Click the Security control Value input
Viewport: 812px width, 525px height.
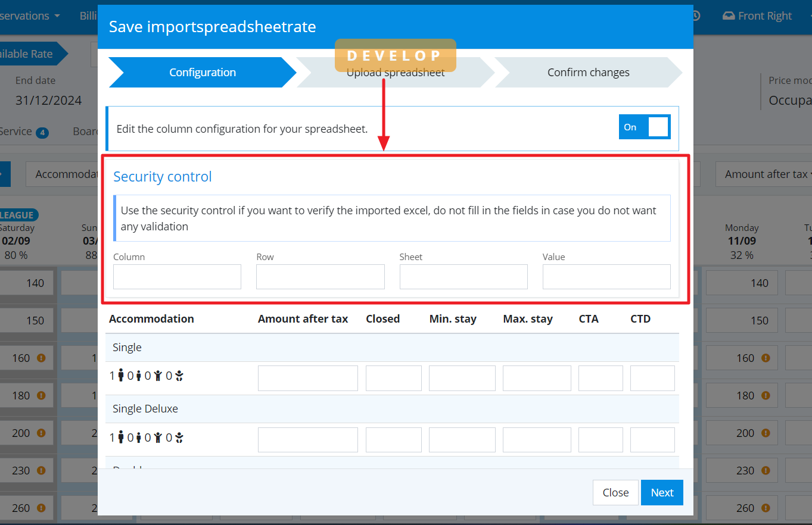606,277
